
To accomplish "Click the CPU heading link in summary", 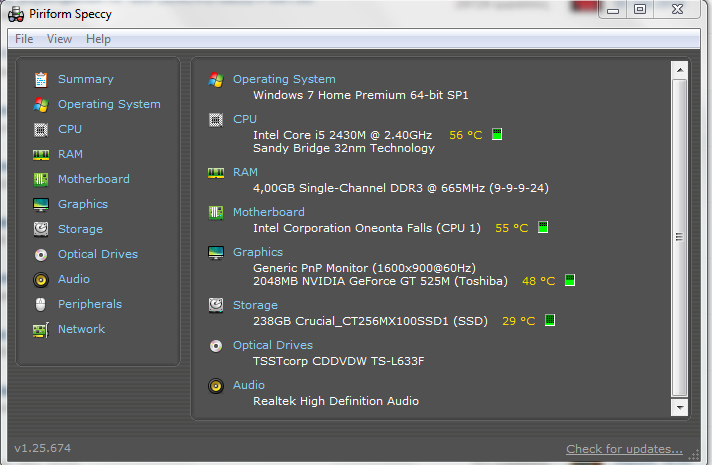I will (245, 119).
